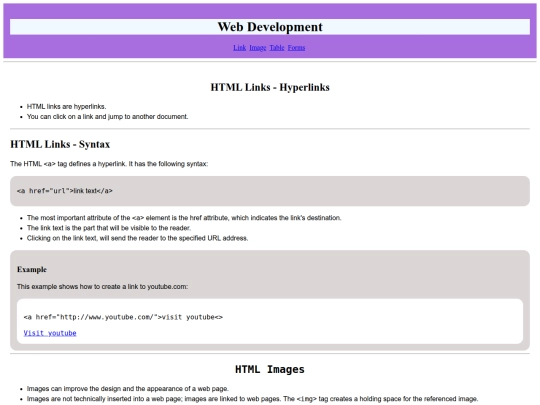The width and height of the screenshot is (540, 405).
Task: Click 'This example shows how to create a link'
Action: (x=102, y=287)
